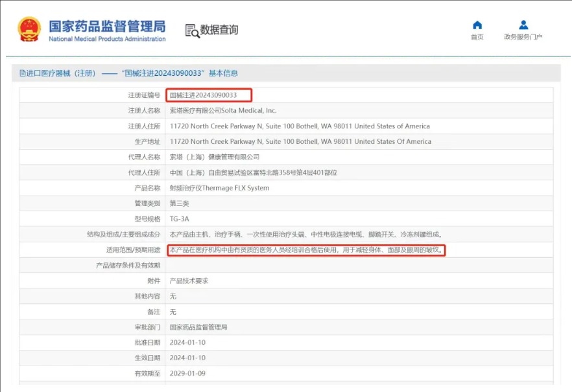This screenshot has height=392, width=572.
Task: Click model specification value TG-3A
Action: click(179, 219)
